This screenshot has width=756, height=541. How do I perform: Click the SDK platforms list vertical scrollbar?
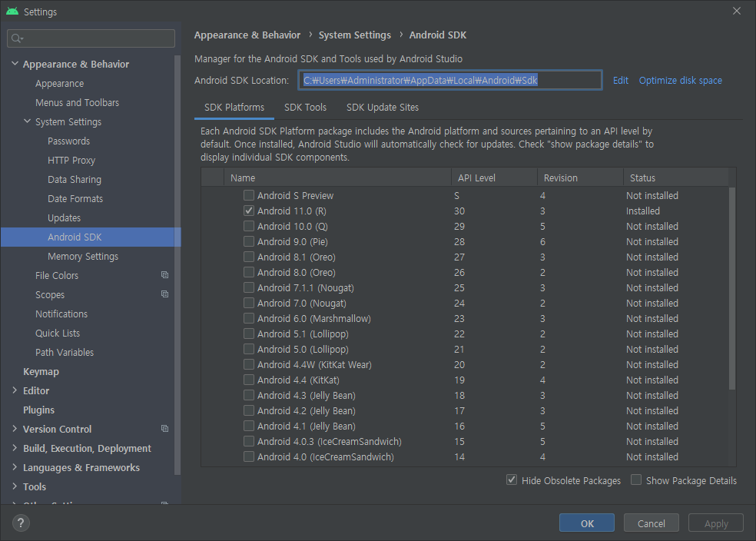[732, 288]
